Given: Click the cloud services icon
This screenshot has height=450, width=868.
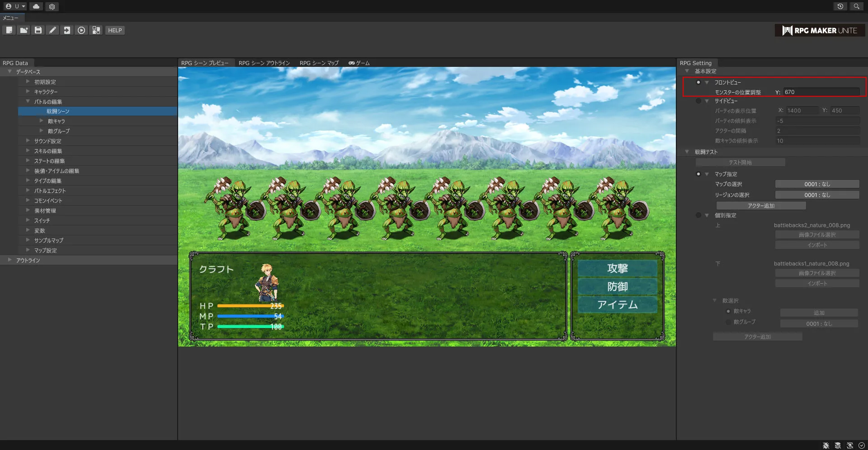Looking at the screenshot, I should tap(36, 6).
